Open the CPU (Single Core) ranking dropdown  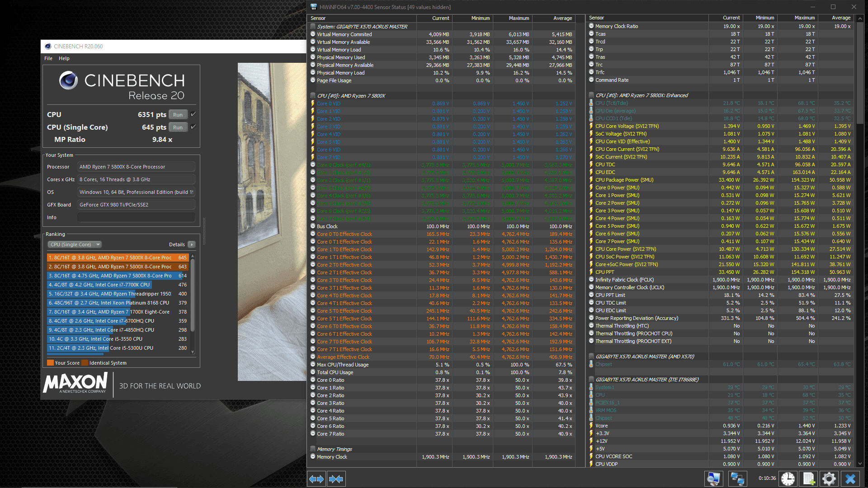click(x=75, y=244)
